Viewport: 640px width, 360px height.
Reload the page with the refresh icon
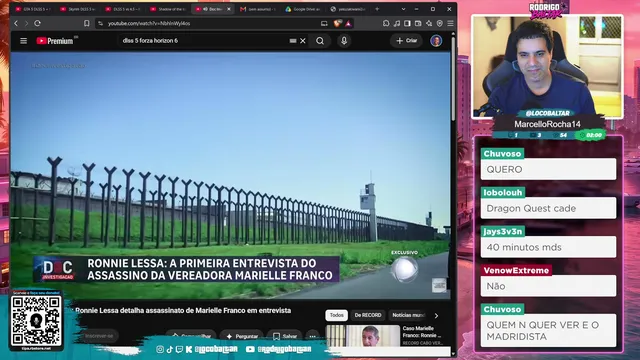coord(37,24)
